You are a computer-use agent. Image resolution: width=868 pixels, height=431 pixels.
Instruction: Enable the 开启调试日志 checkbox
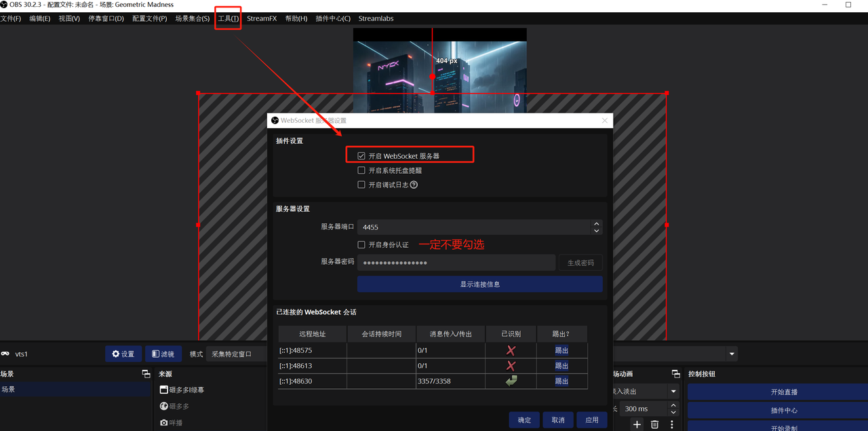click(361, 185)
